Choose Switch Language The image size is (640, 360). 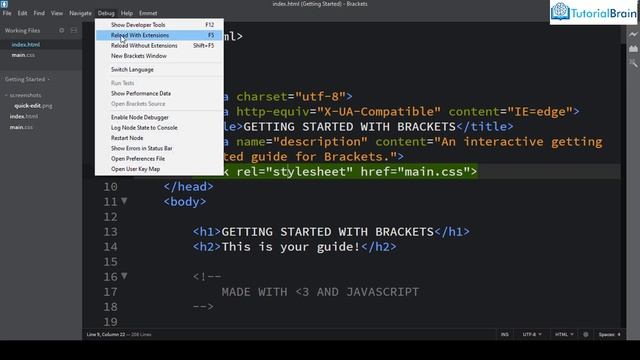point(159,69)
